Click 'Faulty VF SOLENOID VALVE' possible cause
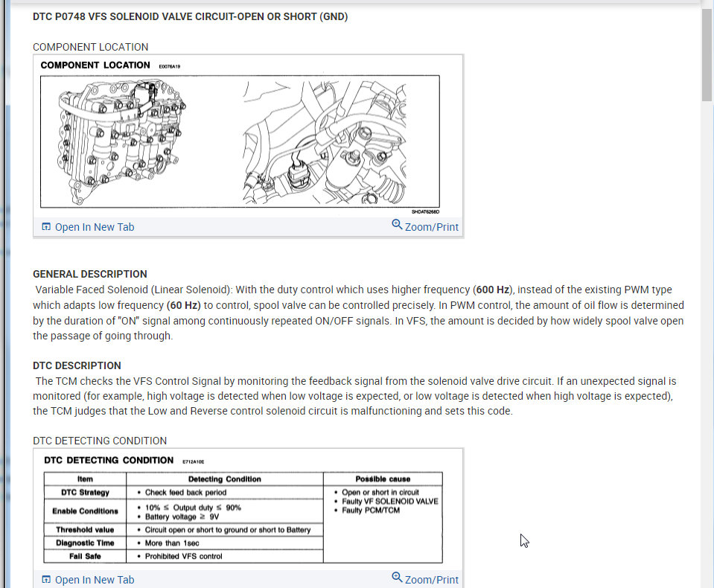Viewport: 714px width, 588px height. [390, 502]
